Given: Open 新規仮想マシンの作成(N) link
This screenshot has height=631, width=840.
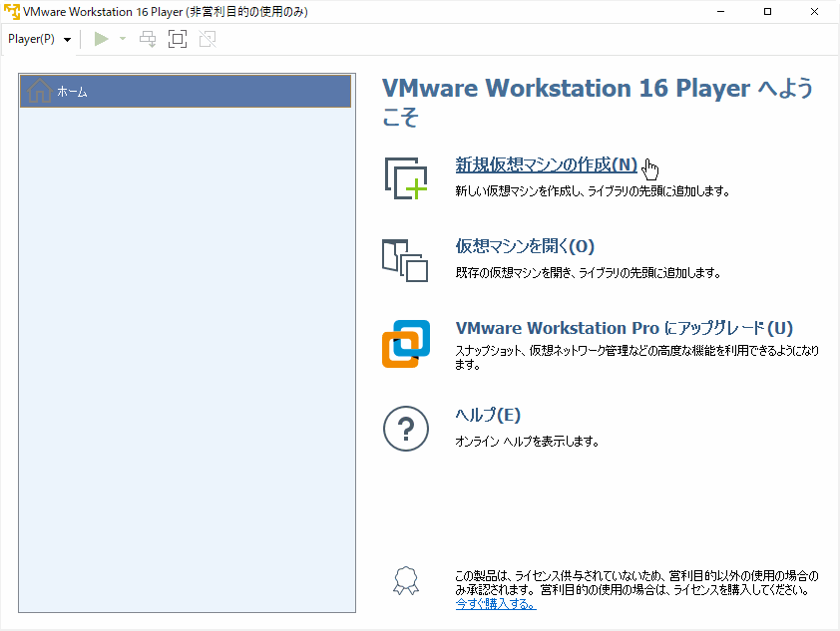Looking at the screenshot, I should tap(545, 164).
